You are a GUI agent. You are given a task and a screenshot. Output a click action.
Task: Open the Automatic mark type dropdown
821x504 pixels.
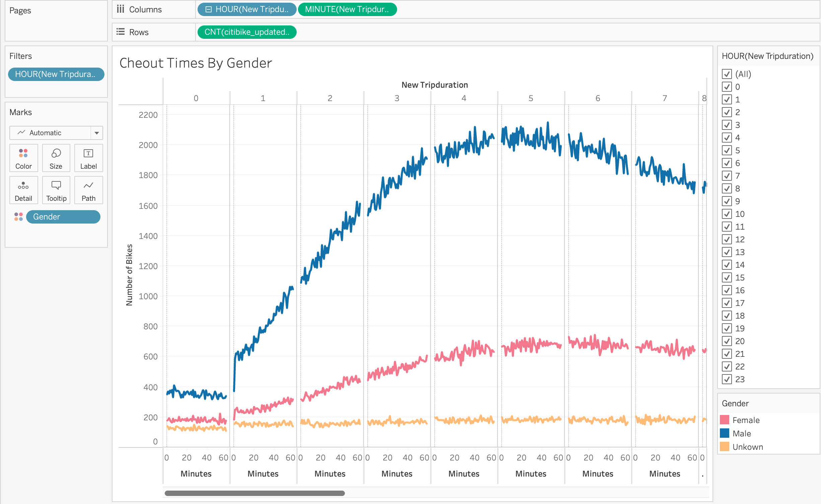click(96, 133)
